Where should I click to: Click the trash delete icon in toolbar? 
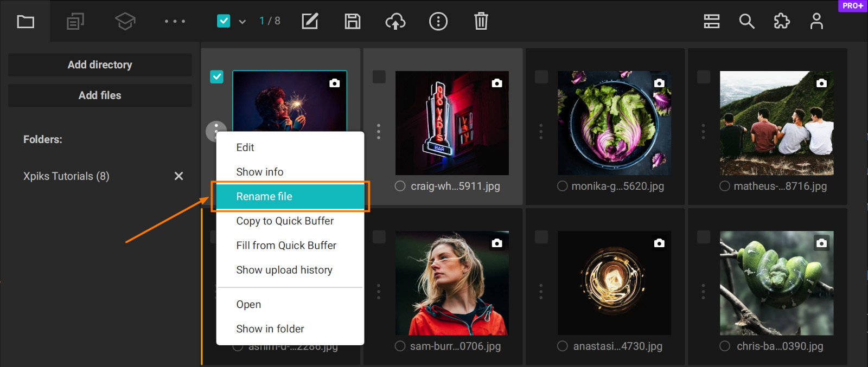481,22
